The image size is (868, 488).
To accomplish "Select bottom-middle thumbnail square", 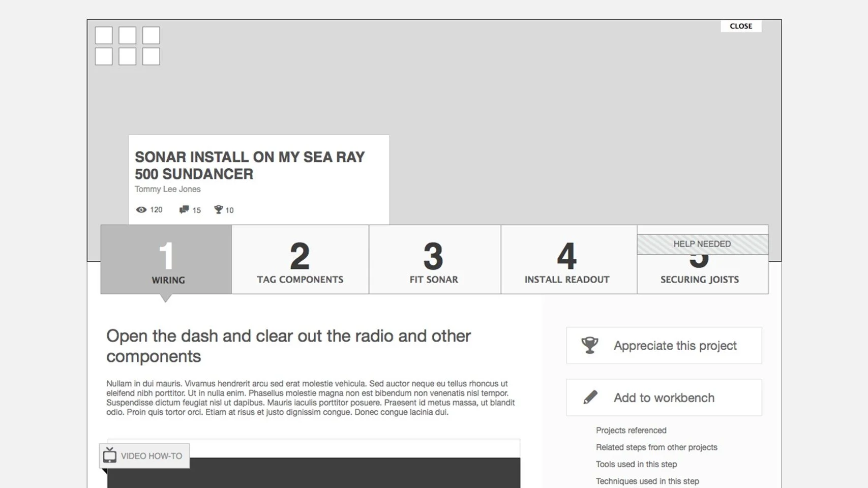I will pos(127,56).
